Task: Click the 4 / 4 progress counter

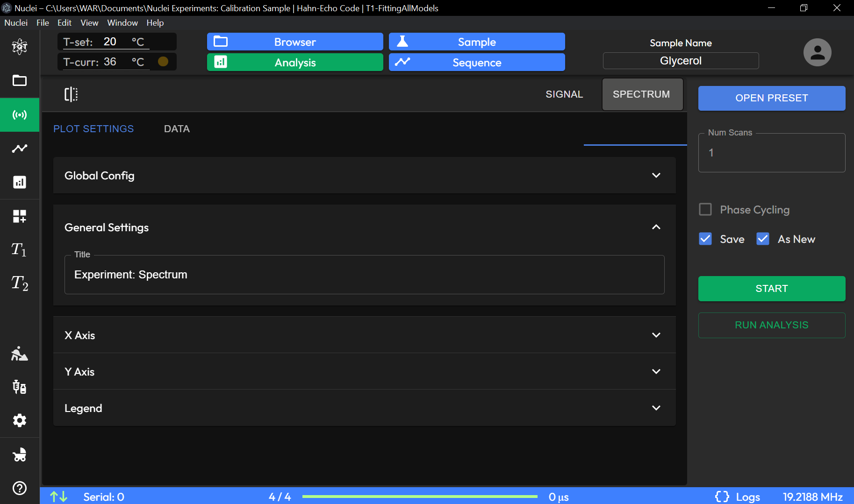Action: point(280,497)
